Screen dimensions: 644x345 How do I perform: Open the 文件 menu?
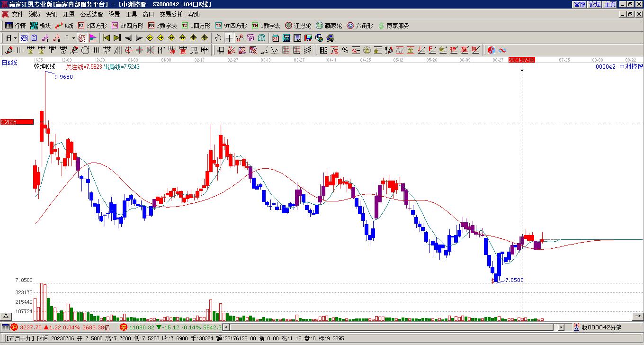[x=18, y=15]
